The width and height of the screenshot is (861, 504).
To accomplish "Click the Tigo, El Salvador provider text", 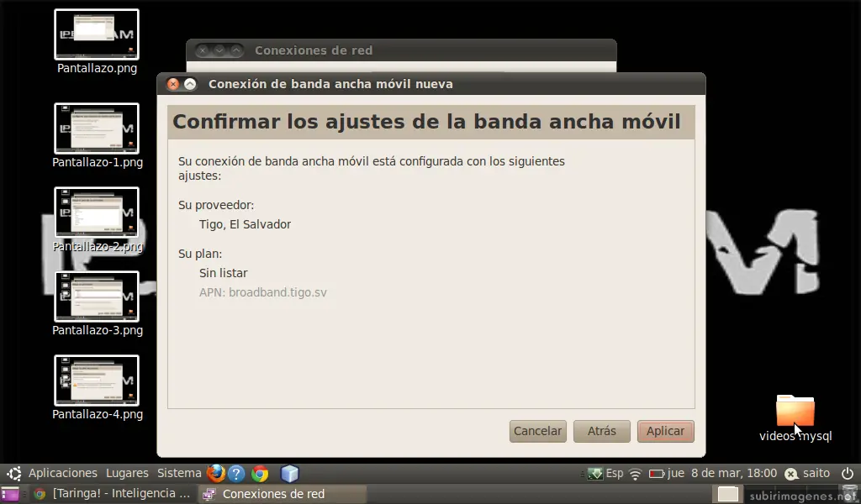I will pos(245,224).
